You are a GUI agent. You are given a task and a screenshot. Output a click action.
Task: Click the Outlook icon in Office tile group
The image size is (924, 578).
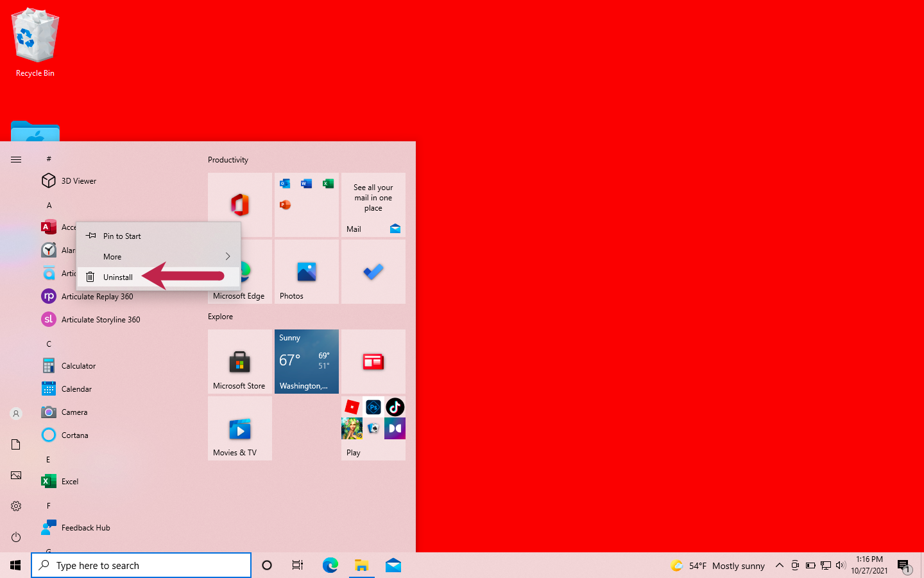(x=285, y=184)
